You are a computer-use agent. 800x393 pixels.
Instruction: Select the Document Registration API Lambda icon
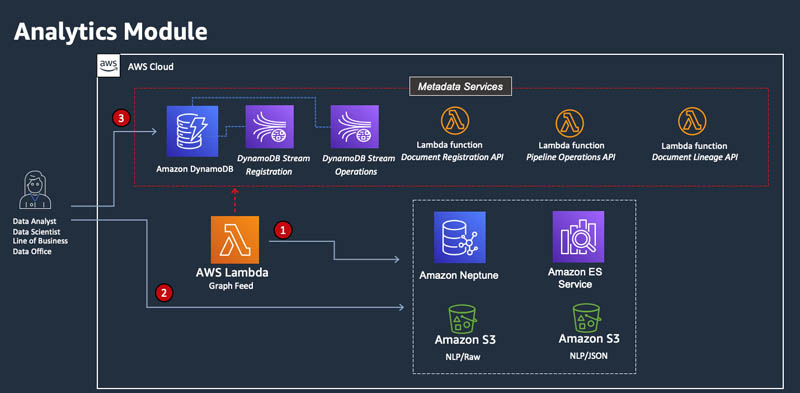coord(455,121)
